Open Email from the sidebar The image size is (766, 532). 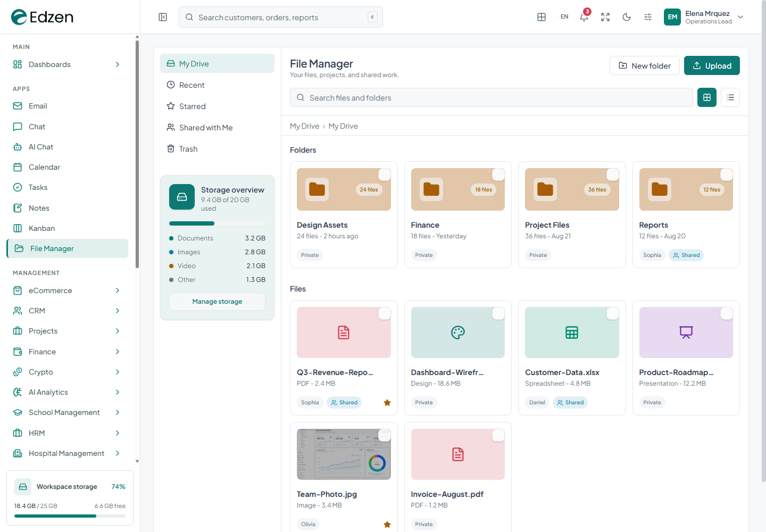tap(67, 106)
